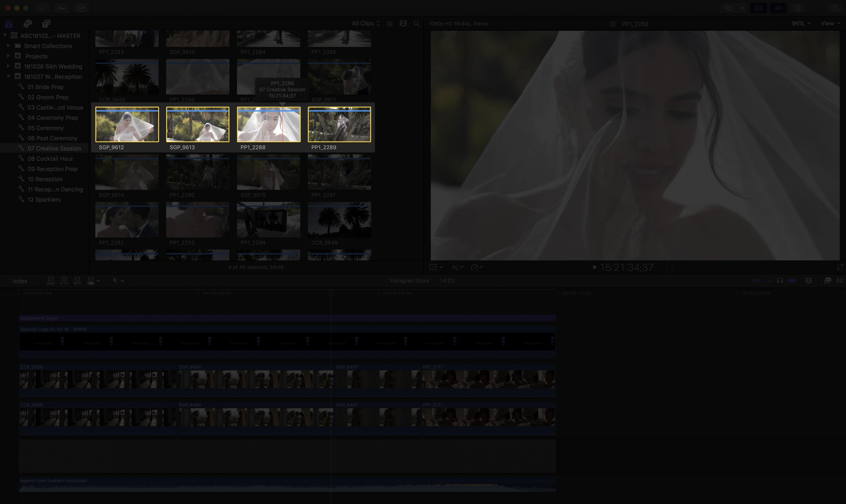Open the Effects browser icon
The height and width of the screenshot is (504, 846).
(828, 280)
